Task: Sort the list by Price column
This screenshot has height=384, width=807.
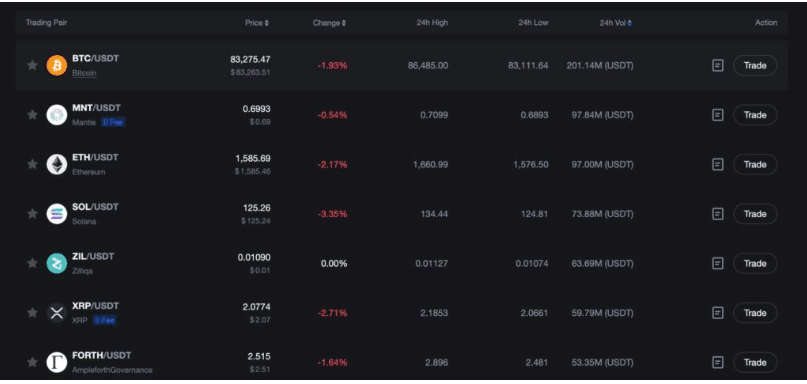Action: point(257,23)
